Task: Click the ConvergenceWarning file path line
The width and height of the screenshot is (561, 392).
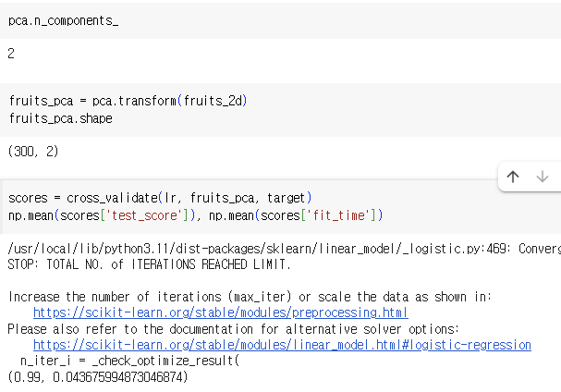Action: 284,249
